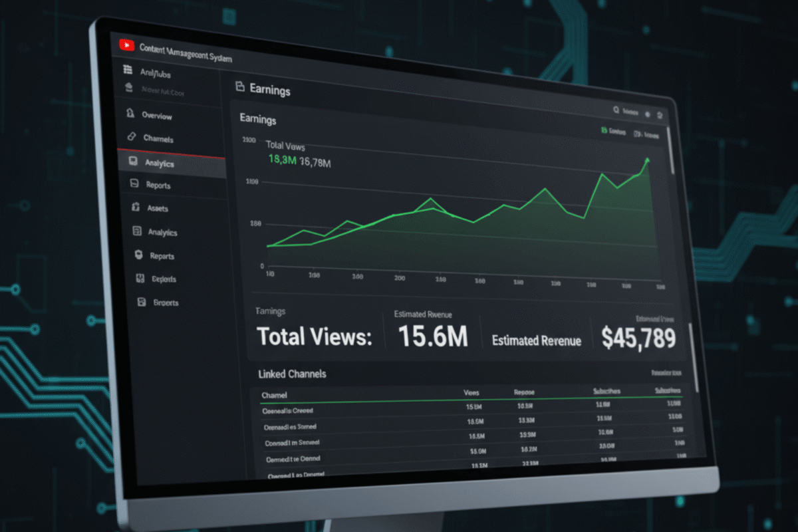This screenshot has height=532, width=798.
Task: Click the magnifier search icon in top bar
Action: click(x=616, y=111)
